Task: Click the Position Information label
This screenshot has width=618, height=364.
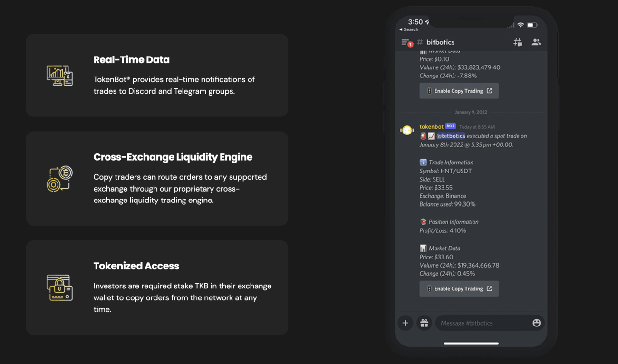Action: 454,222
